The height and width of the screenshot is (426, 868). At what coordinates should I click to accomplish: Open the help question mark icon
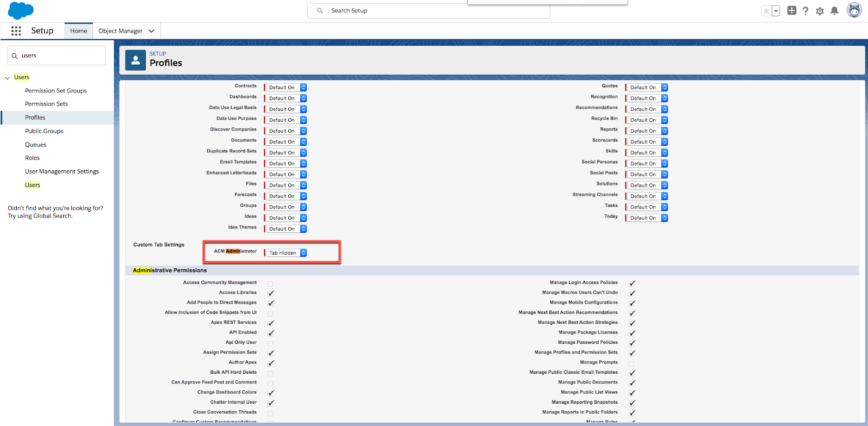[x=805, y=11]
